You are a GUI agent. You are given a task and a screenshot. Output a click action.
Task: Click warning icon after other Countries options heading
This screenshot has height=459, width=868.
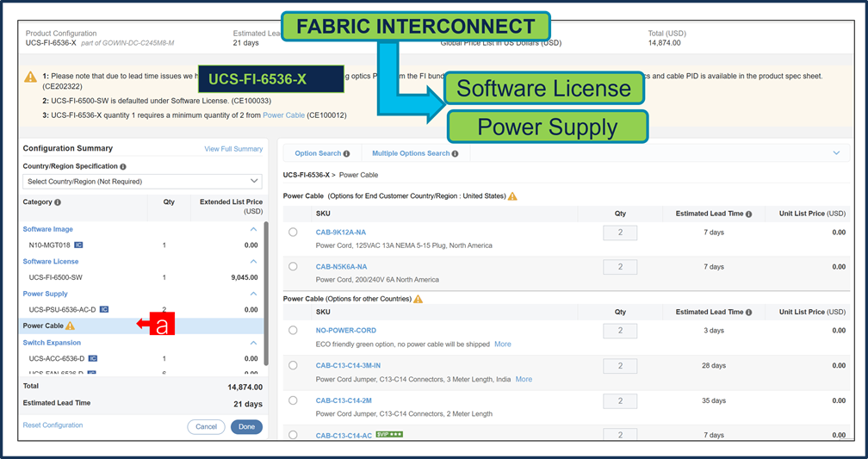[x=418, y=299]
